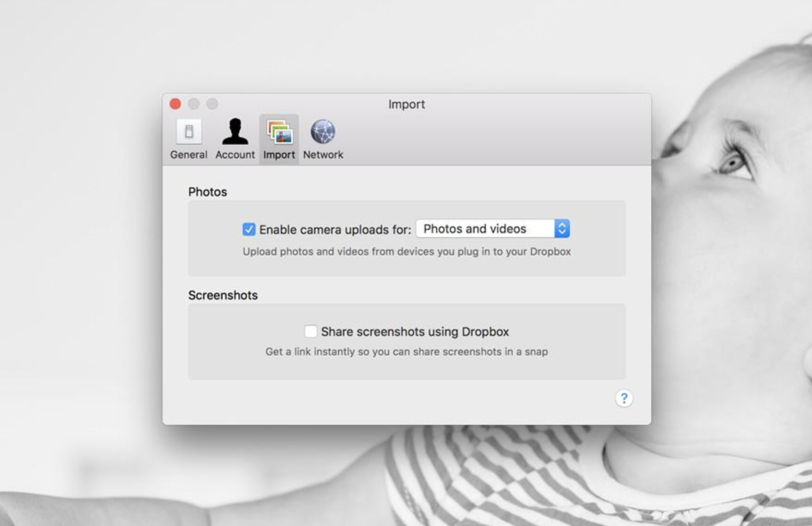The width and height of the screenshot is (812, 526).
Task: Disable the Enable camera uploads checkbox
Action: (x=249, y=229)
